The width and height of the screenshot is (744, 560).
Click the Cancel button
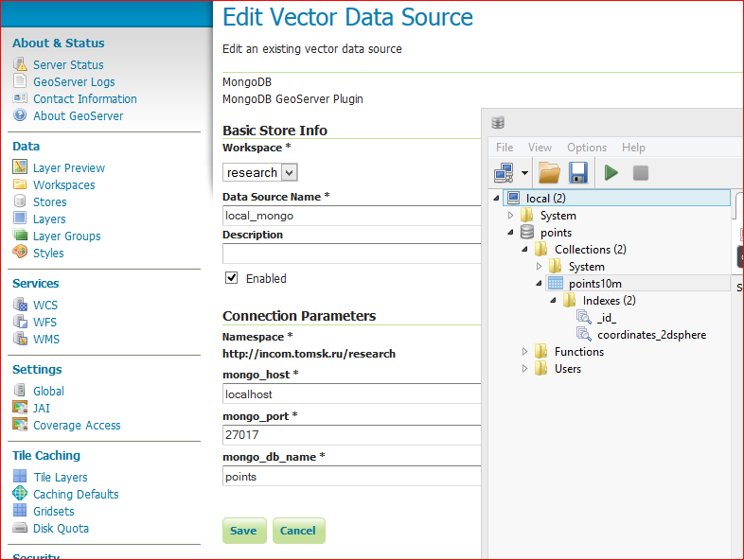point(298,531)
